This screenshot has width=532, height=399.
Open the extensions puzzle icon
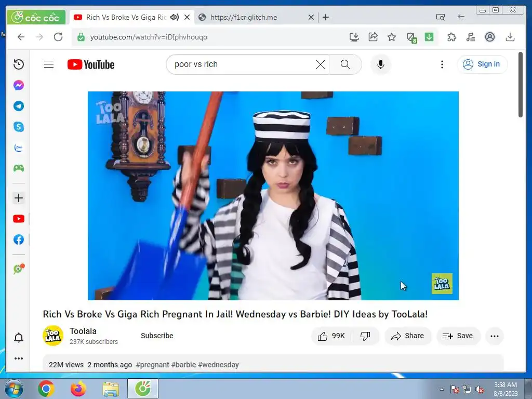[451, 37]
